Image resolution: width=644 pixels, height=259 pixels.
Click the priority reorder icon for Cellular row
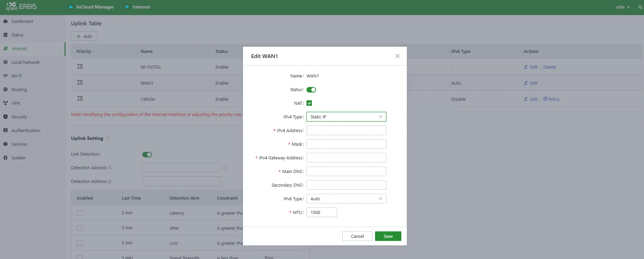point(80,99)
